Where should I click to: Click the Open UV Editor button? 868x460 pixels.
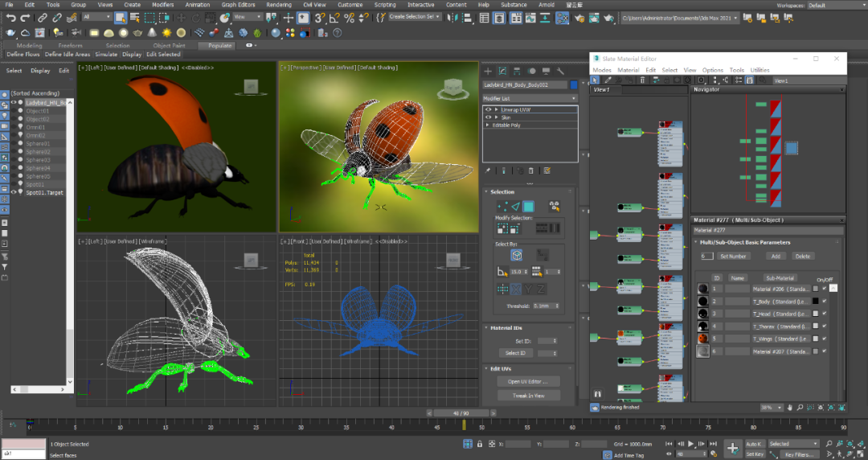tap(528, 381)
